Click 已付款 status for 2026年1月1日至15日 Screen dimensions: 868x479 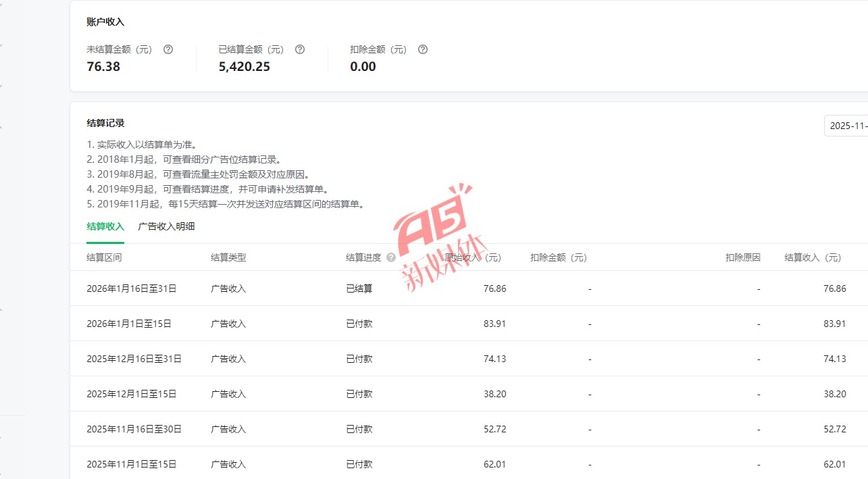(x=359, y=324)
